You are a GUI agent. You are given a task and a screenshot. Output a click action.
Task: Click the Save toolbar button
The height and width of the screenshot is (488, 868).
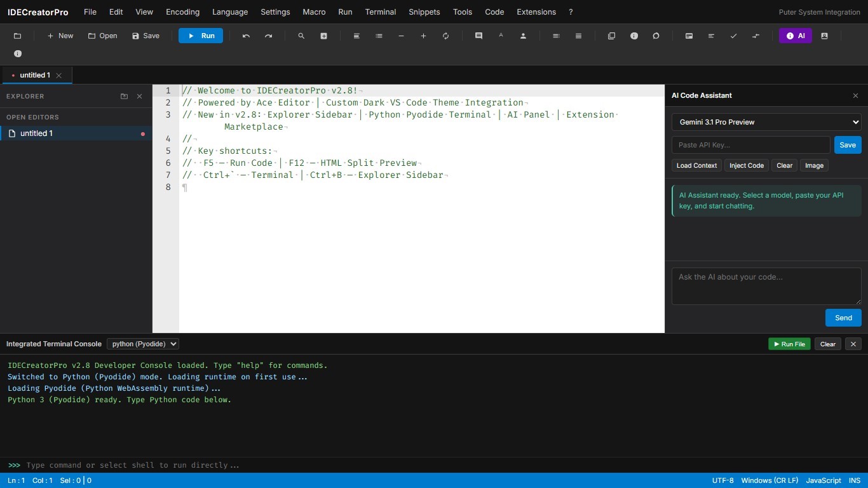[x=146, y=36]
